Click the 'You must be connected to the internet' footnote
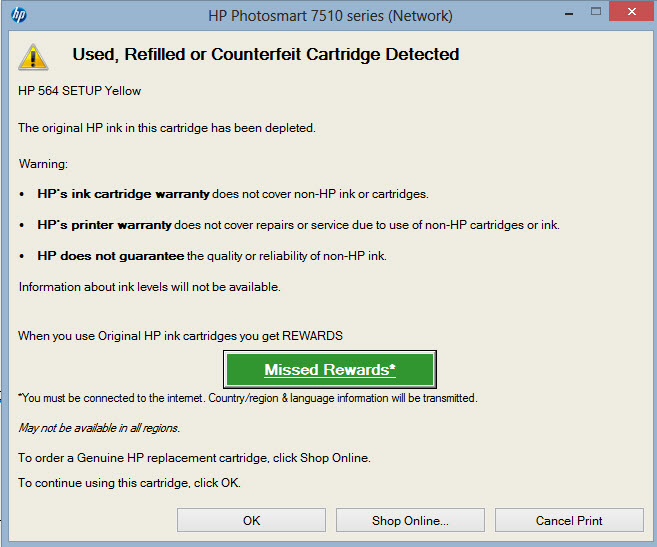Viewport: 657px width, 547px height. point(248,398)
